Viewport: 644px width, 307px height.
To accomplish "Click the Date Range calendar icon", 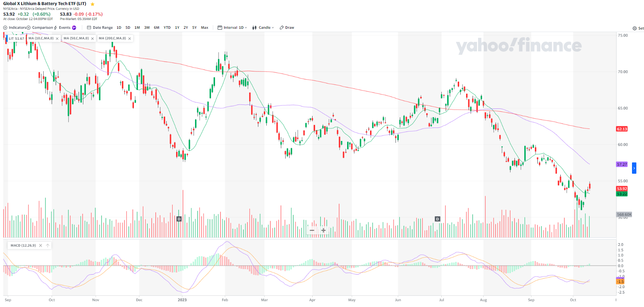I will point(89,28).
